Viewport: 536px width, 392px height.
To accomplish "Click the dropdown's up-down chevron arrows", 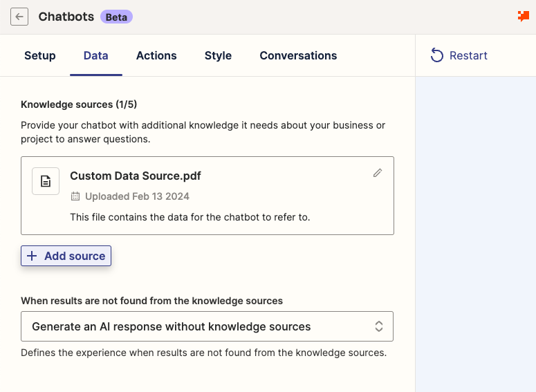I will tap(379, 326).
